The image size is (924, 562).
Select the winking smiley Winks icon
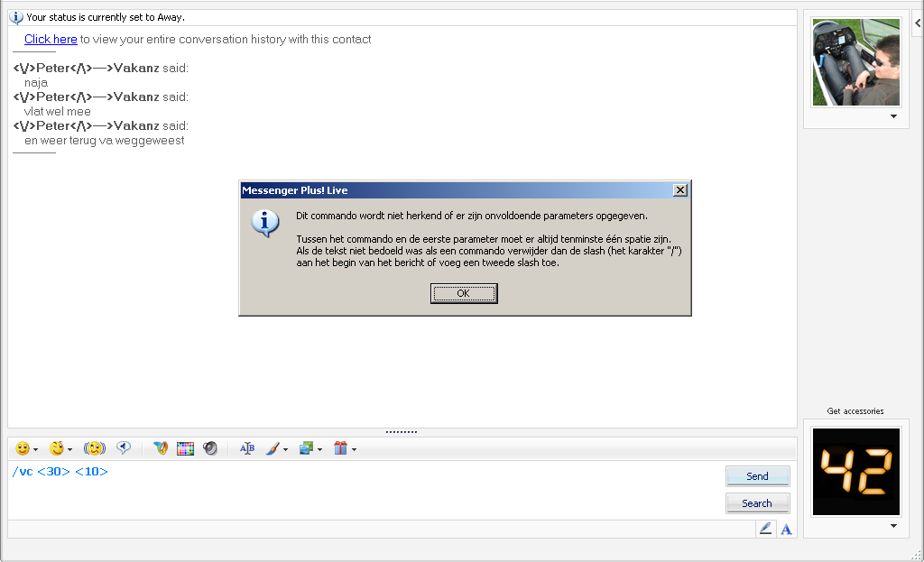pyautogui.click(x=57, y=449)
